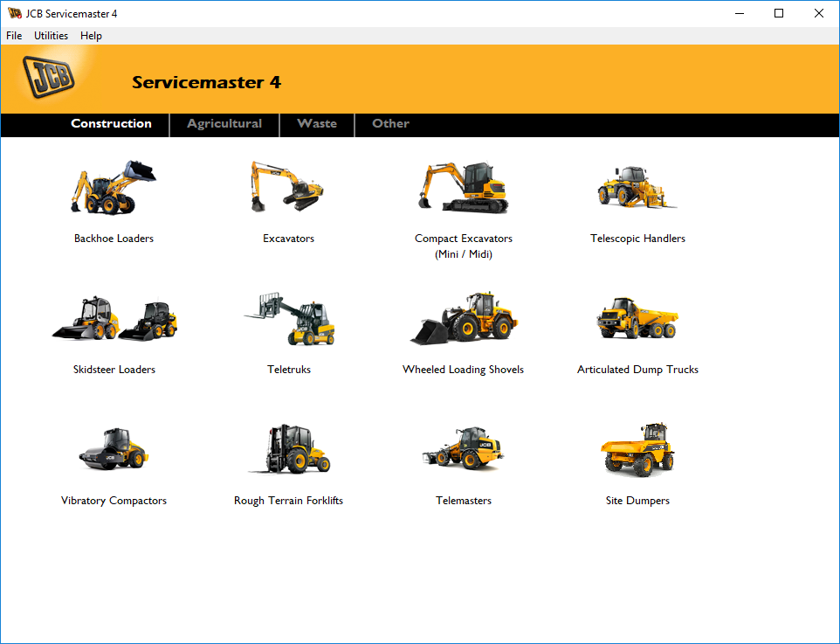The height and width of the screenshot is (644, 840).
Task: Click the Teletruks text label
Action: pos(289,369)
